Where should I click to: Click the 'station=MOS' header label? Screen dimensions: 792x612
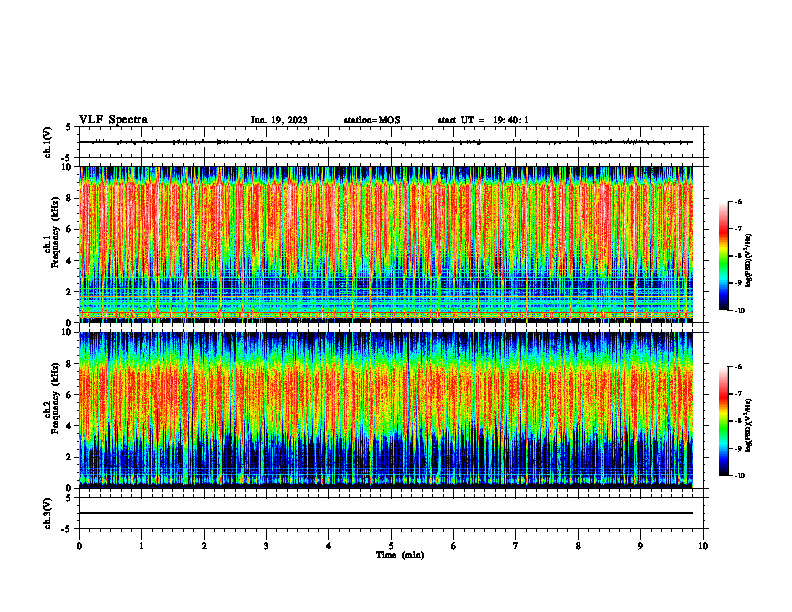pyautogui.click(x=372, y=120)
